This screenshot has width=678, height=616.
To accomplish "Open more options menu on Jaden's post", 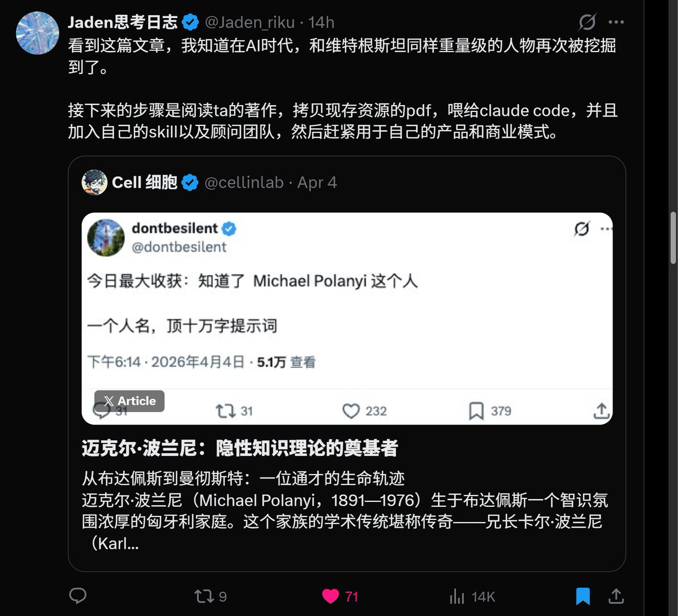I will tap(616, 22).
